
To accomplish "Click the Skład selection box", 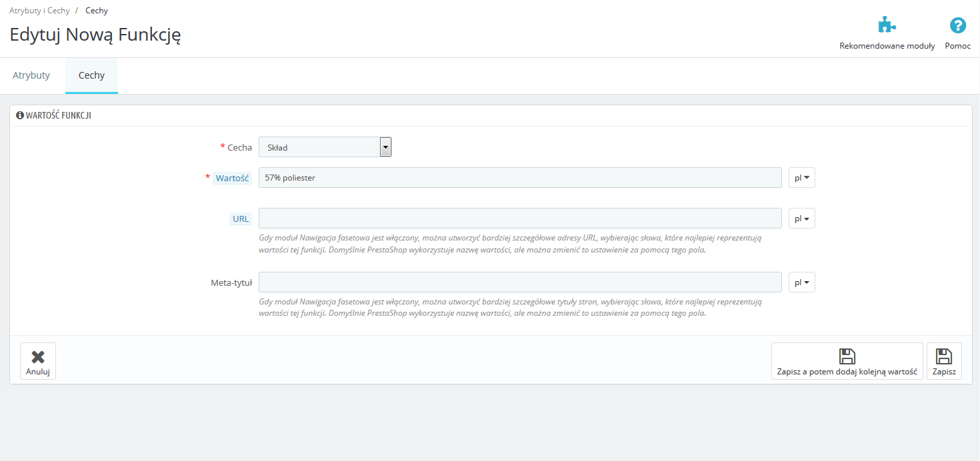I will coord(319,147).
